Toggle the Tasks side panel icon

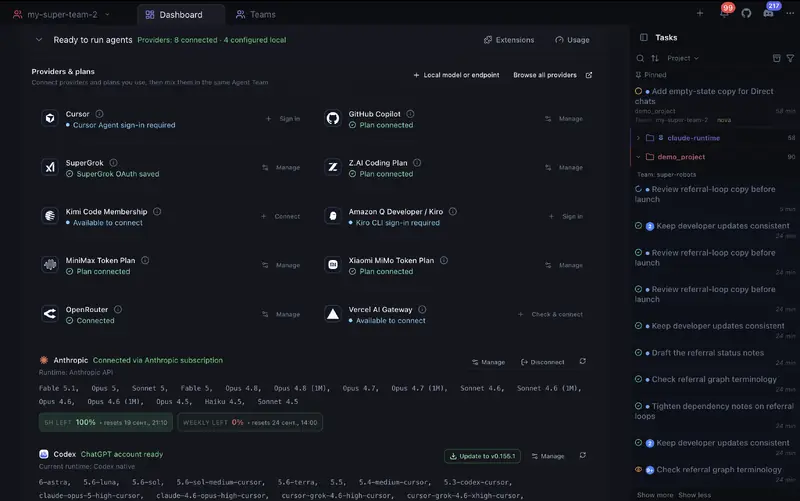pos(644,37)
